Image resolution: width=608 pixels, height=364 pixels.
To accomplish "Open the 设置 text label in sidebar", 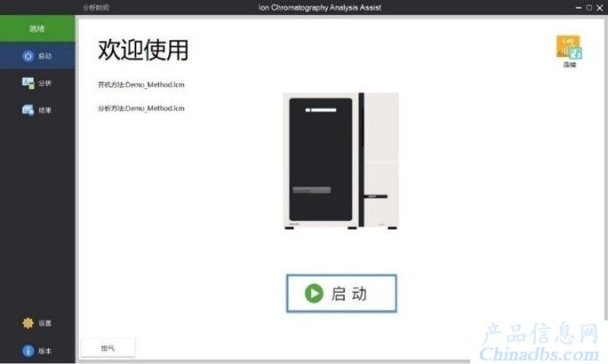I will [x=45, y=323].
